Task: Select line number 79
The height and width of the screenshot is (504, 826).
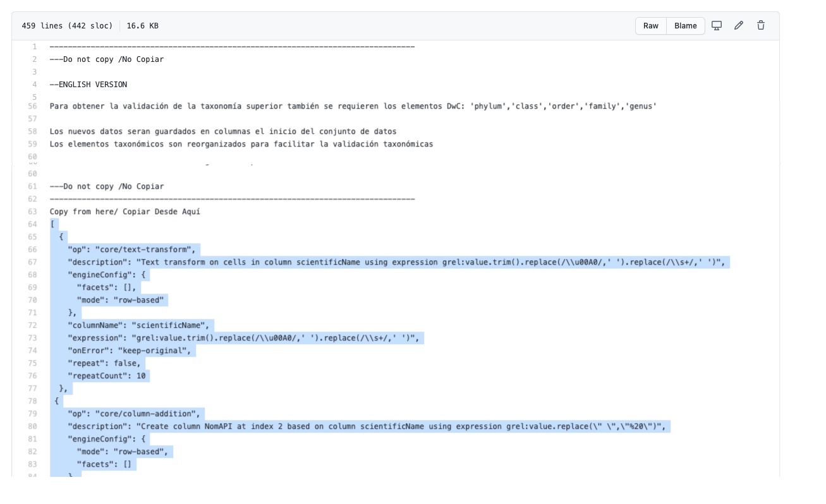Action: (x=33, y=414)
